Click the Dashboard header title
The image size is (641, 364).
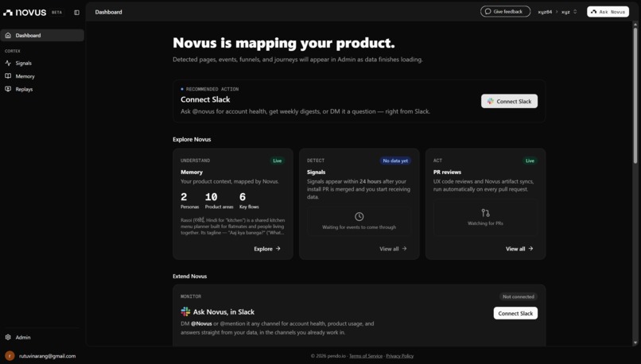[108, 12]
